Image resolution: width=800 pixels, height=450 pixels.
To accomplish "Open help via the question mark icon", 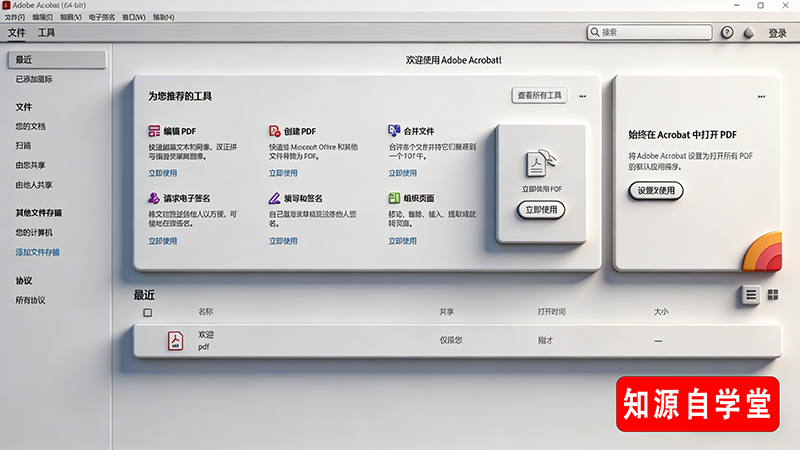I will point(727,33).
